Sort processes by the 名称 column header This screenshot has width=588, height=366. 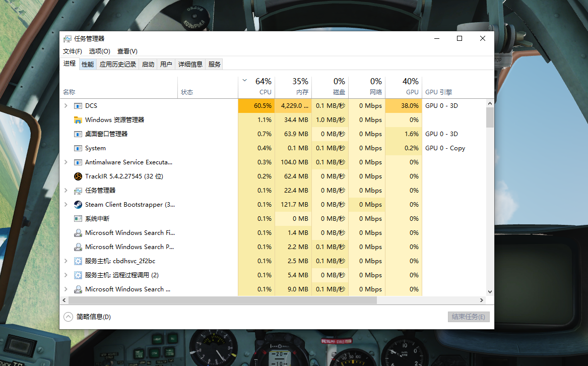(118, 87)
